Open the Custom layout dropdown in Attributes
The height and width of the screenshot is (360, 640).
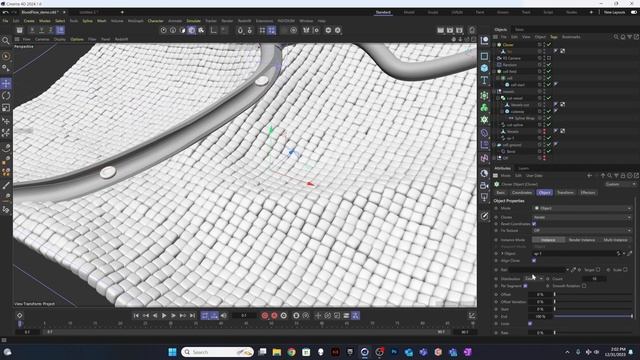coord(620,184)
